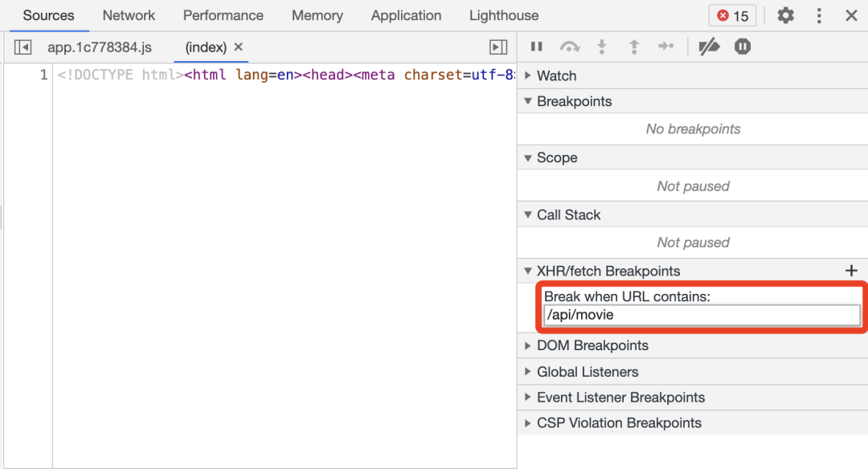Switch to the Network tab

click(129, 15)
